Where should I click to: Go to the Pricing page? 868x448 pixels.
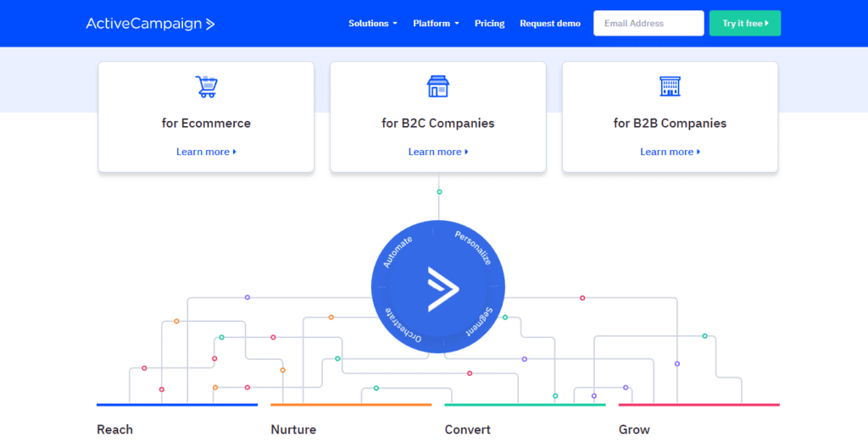(x=489, y=23)
